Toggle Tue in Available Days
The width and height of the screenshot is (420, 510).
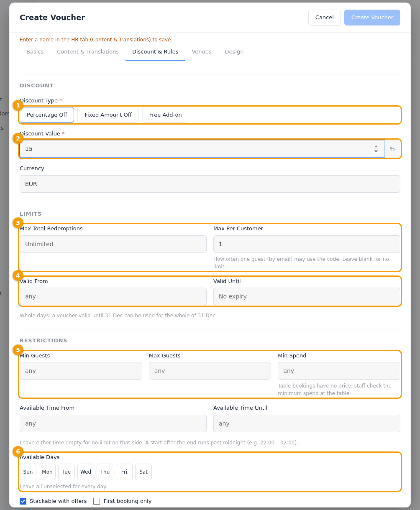[67, 472]
